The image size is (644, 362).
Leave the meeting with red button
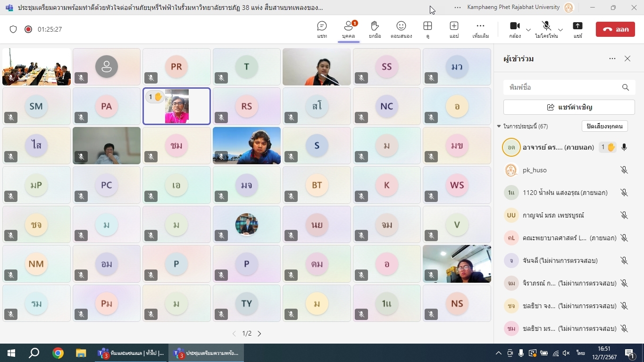click(x=615, y=29)
